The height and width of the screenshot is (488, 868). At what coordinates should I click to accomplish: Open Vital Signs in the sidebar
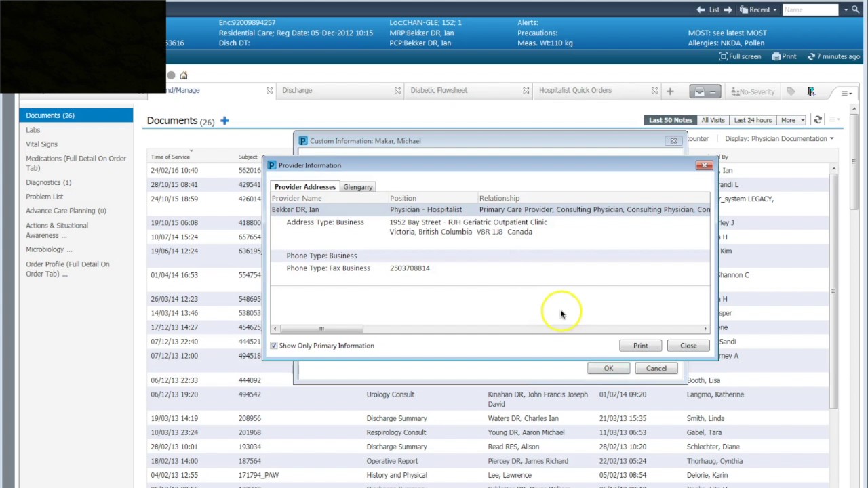[41, 144]
